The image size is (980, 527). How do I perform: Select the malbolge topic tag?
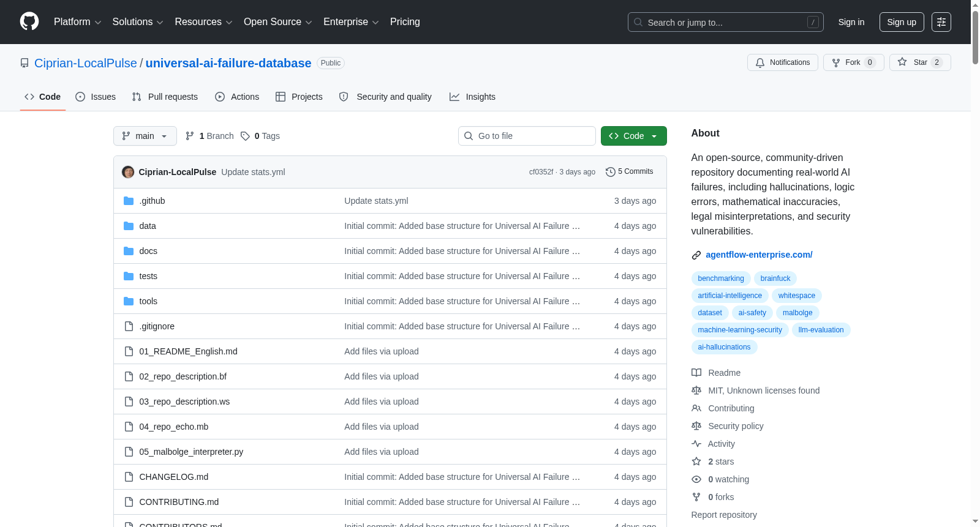[x=797, y=313]
